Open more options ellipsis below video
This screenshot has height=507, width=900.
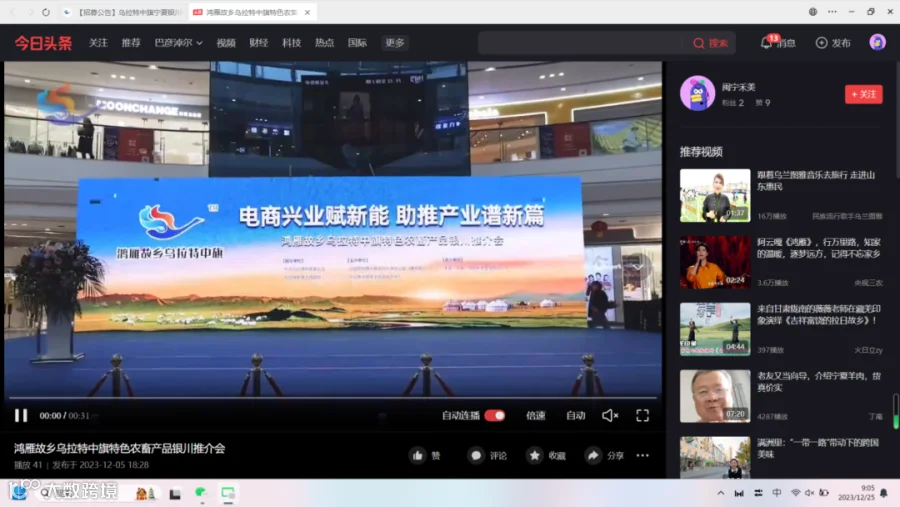pyautogui.click(x=642, y=455)
